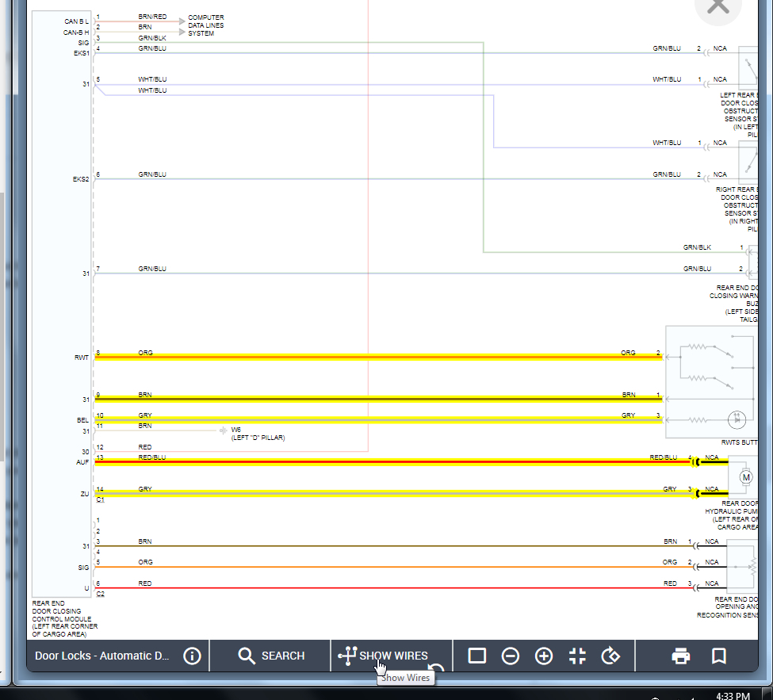Click the fit-to-screen collapse arrows icon
Image resolution: width=773 pixels, height=700 pixels.
tap(577, 656)
